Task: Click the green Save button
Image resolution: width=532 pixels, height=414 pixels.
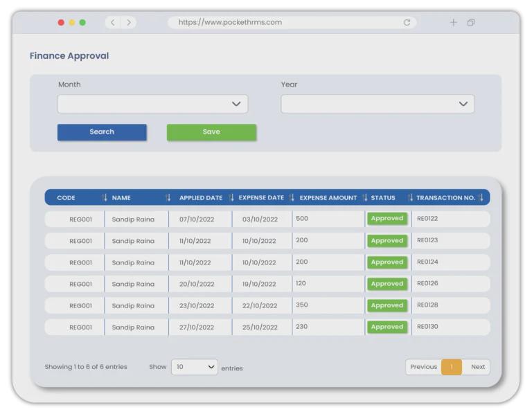Action: click(x=211, y=132)
